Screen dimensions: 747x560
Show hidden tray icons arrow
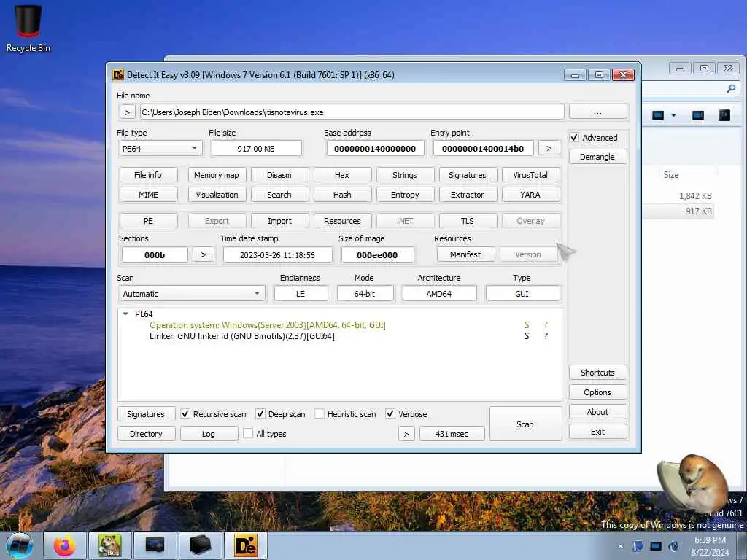[620, 546]
